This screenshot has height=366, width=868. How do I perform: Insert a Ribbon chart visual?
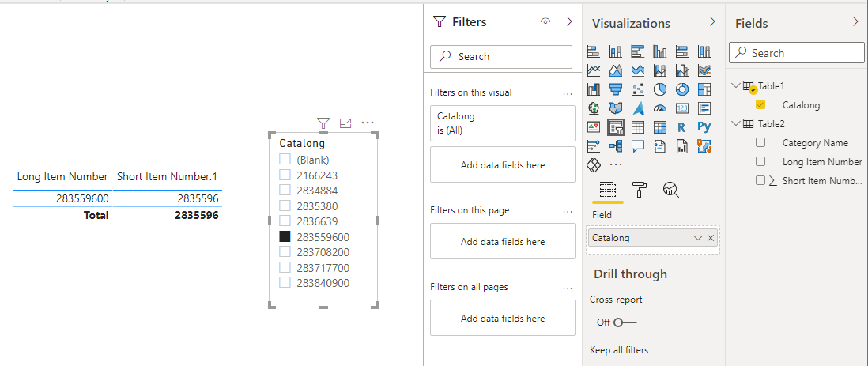(704, 71)
